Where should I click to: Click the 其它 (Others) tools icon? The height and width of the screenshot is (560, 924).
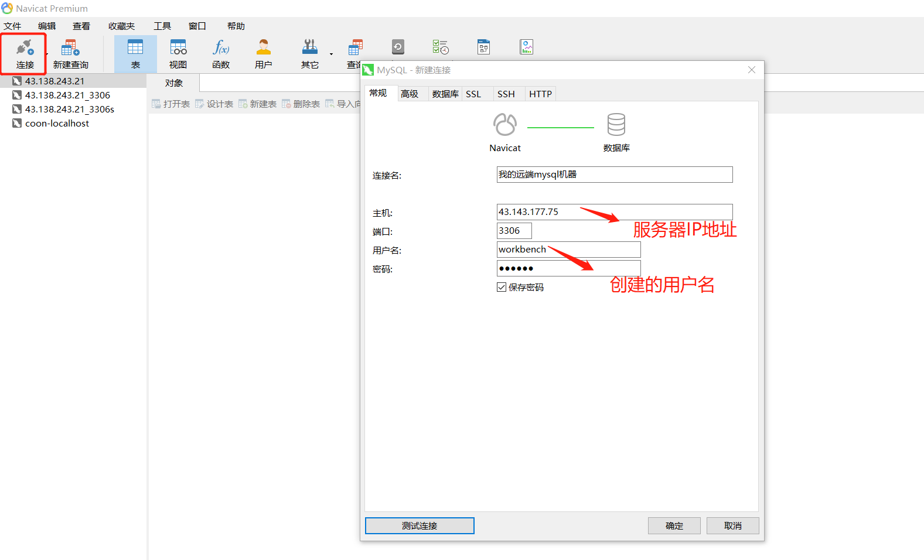pyautogui.click(x=310, y=47)
